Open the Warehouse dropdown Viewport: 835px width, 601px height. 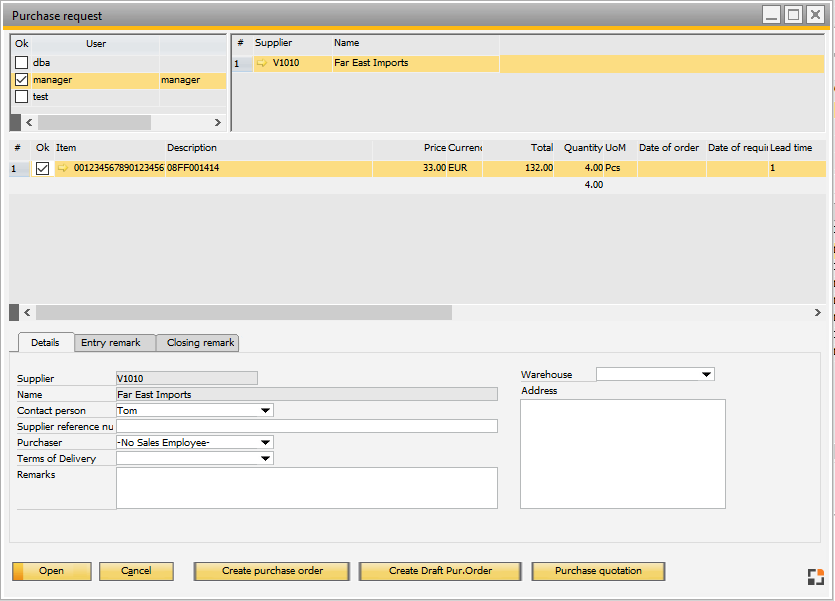(707, 374)
